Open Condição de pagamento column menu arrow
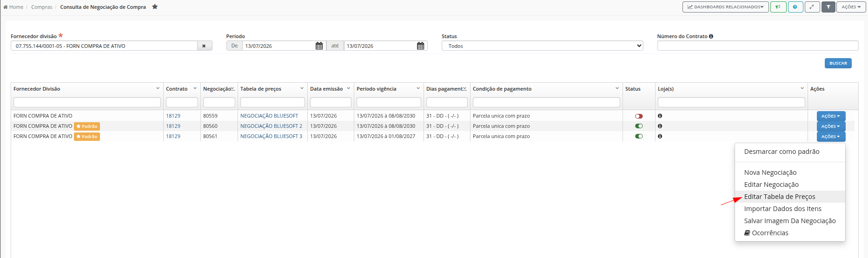The image size is (868, 258). [x=617, y=88]
